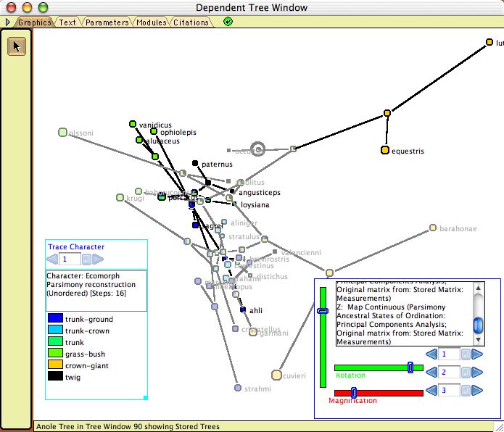This screenshot has height=432, width=504.
Task: Switch to the Text tab
Action: pos(67,22)
